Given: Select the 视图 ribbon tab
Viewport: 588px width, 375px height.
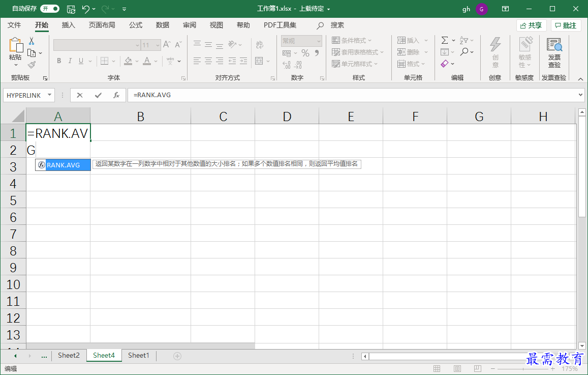Looking at the screenshot, I should pyautogui.click(x=216, y=25).
